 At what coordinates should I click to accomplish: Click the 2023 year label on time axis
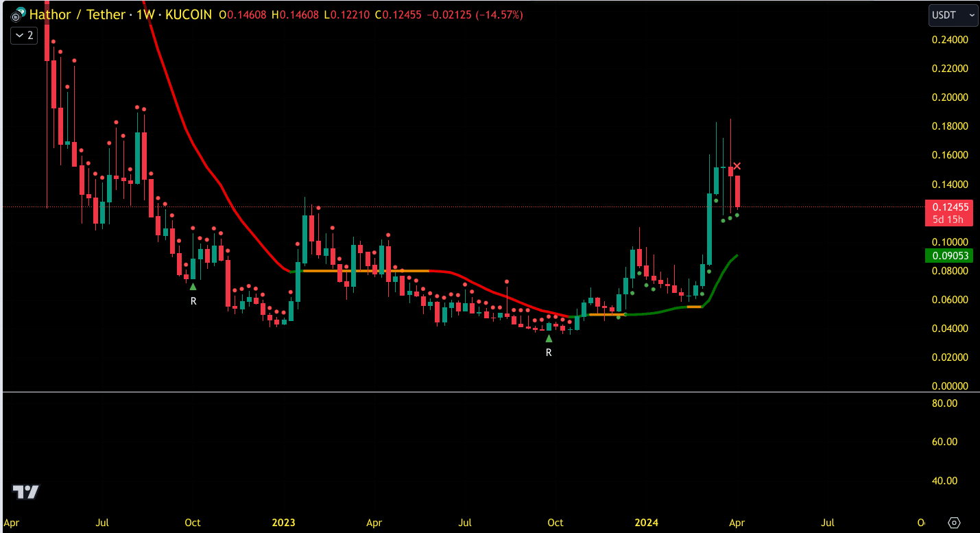click(x=283, y=523)
